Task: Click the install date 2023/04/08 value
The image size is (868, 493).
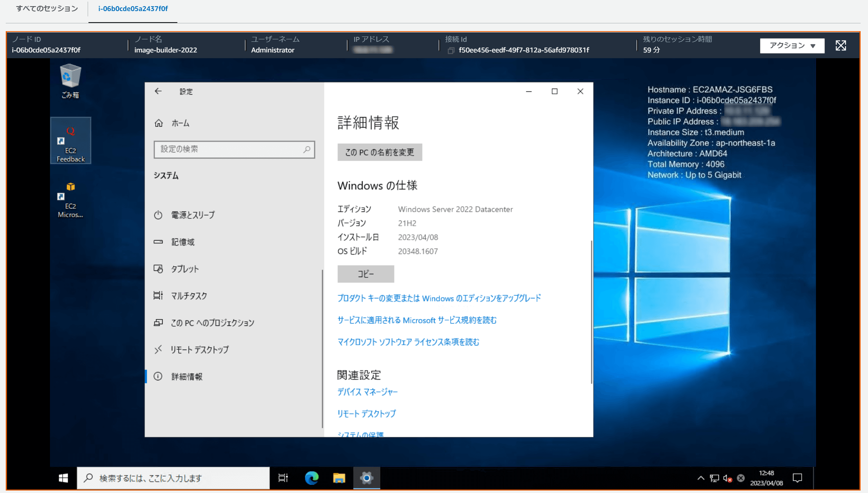Action: pyautogui.click(x=418, y=238)
